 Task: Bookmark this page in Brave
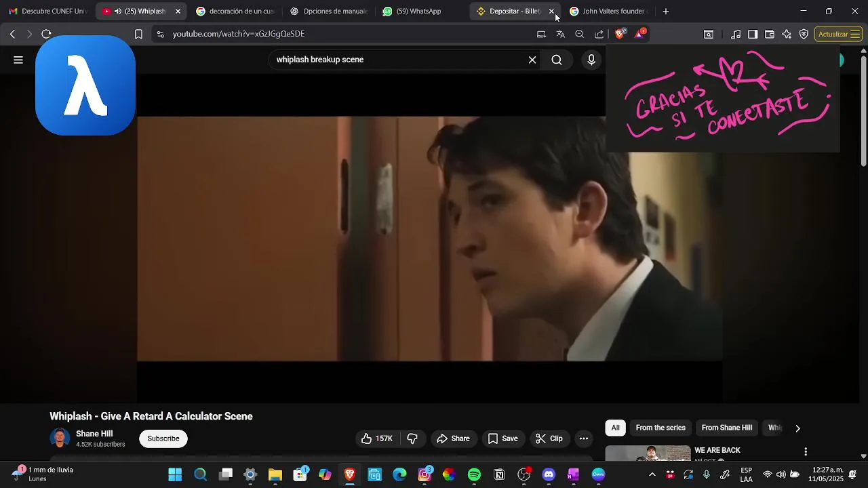(x=138, y=34)
